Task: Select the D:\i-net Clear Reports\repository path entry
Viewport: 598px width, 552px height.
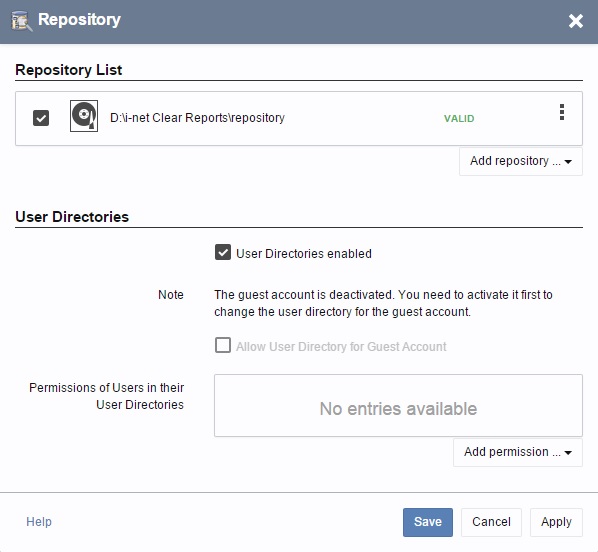Action: (x=197, y=118)
